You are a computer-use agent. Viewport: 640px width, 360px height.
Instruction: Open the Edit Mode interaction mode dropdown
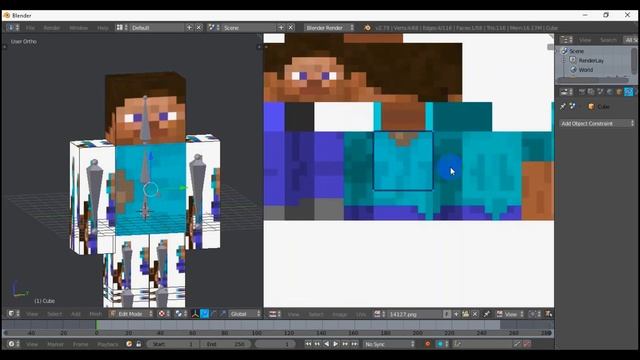(x=131, y=314)
